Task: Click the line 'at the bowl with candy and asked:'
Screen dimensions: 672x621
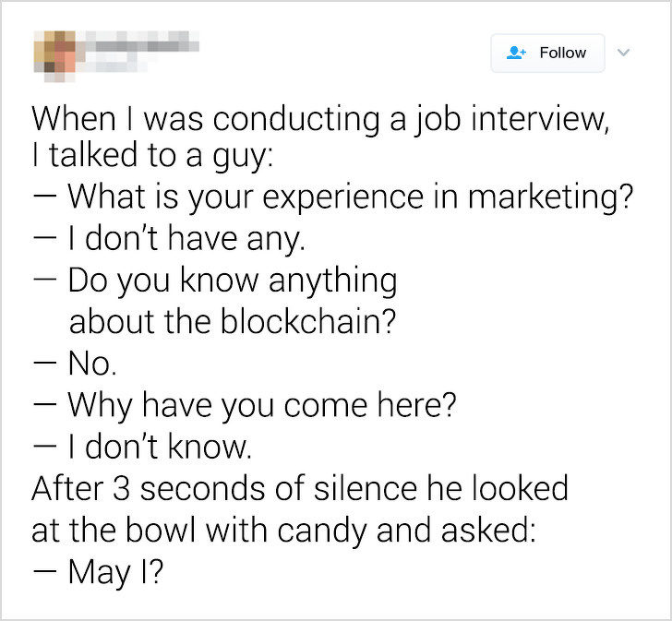Action: point(283,531)
